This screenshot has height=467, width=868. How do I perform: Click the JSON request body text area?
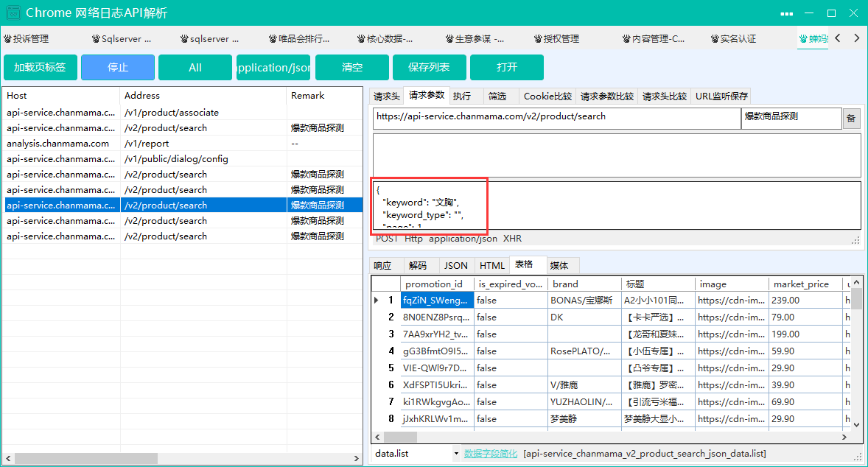(617, 206)
